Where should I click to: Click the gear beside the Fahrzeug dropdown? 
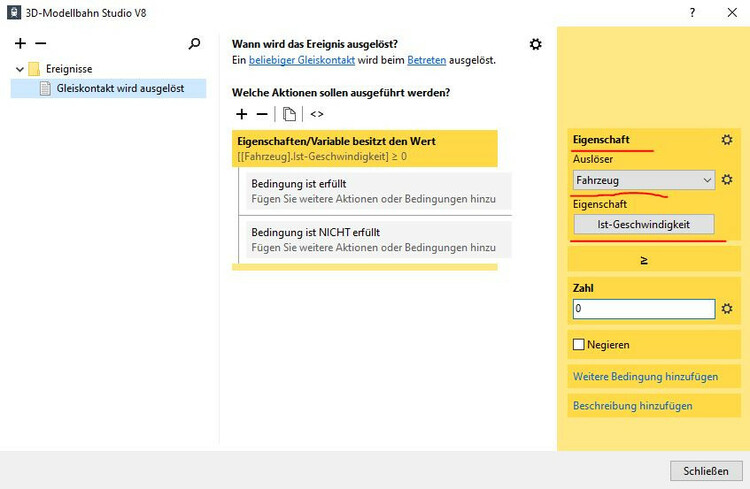pyautogui.click(x=727, y=180)
